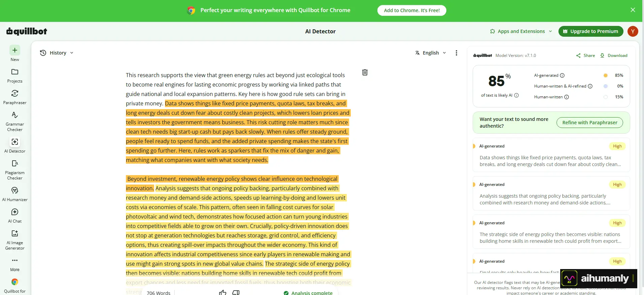
Task: Click the blue AI-refined color dot
Action: tap(606, 86)
